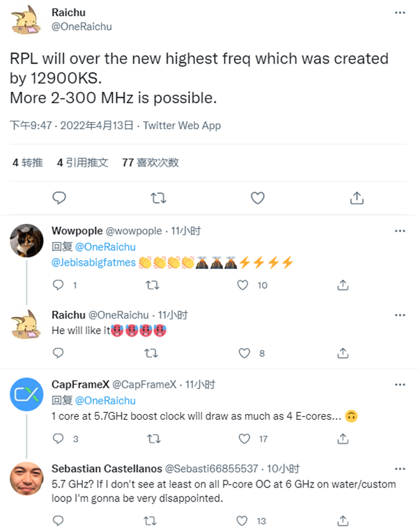Like Raichu's main tweet
The height and width of the screenshot is (532, 418).
coord(258,198)
